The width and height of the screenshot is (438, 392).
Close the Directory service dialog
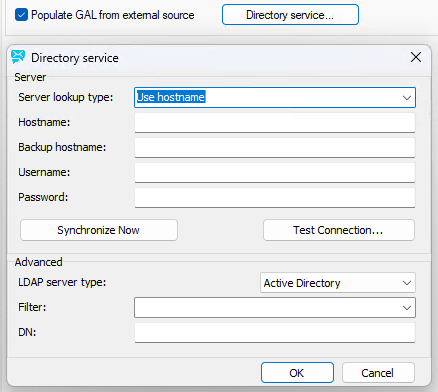(416, 57)
